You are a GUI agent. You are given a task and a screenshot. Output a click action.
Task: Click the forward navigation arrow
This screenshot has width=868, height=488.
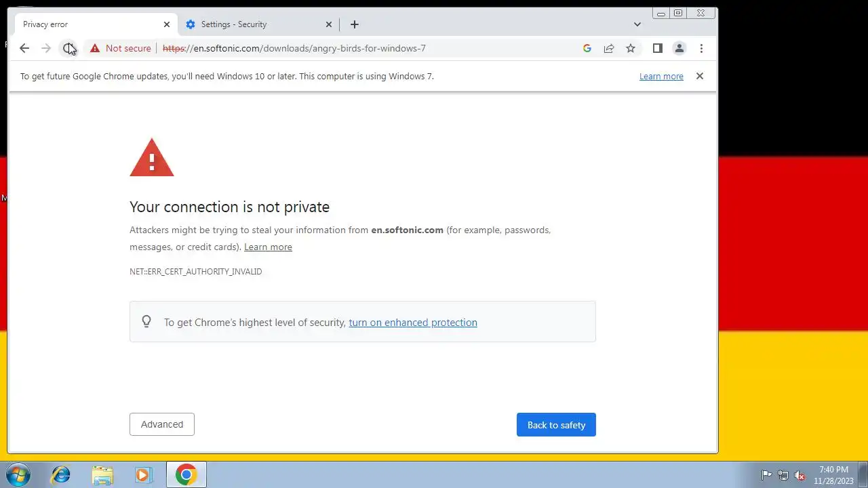(46, 48)
